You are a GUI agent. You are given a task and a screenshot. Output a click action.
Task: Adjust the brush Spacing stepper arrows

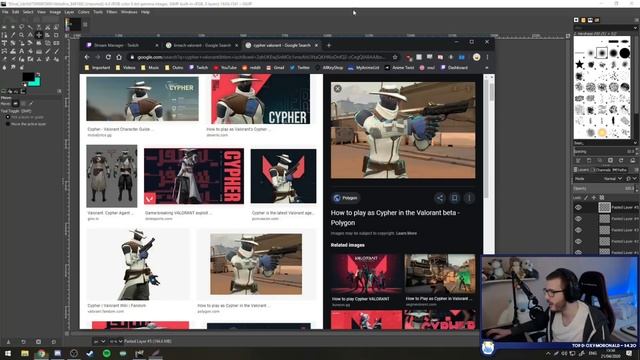637,151
